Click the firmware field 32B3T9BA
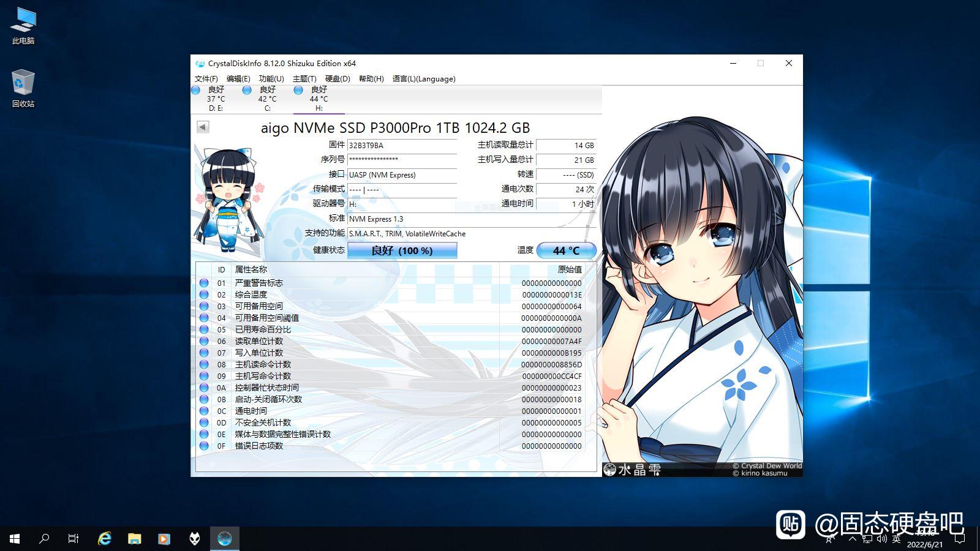The image size is (980, 551). point(402,146)
